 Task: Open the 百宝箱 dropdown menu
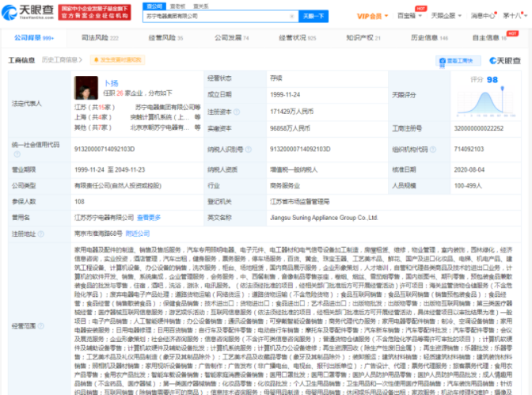coord(409,16)
